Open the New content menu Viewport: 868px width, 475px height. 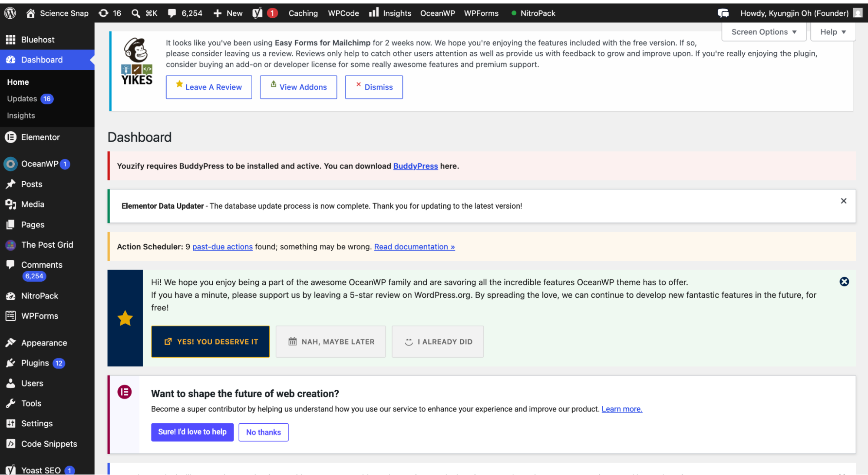pyautogui.click(x=228, y=13)
